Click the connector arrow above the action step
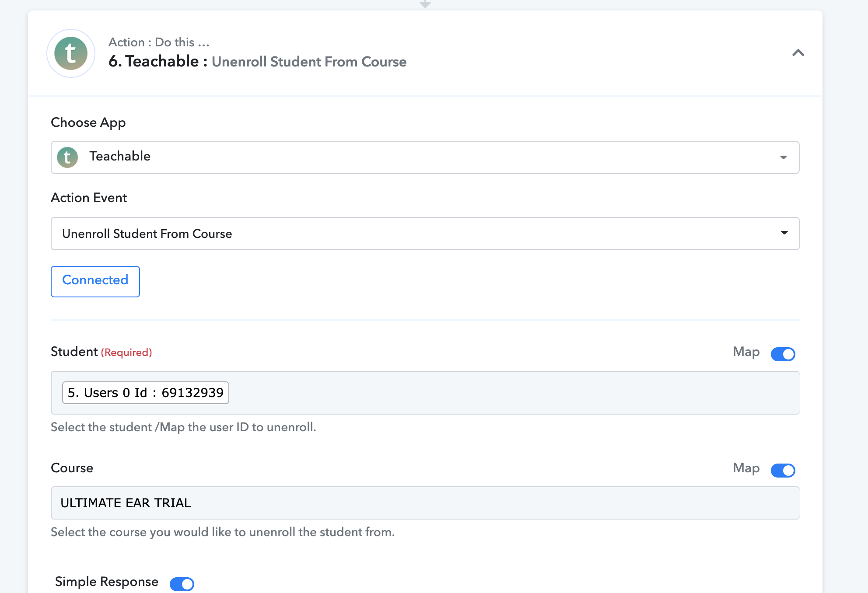 tap(425, 4)
